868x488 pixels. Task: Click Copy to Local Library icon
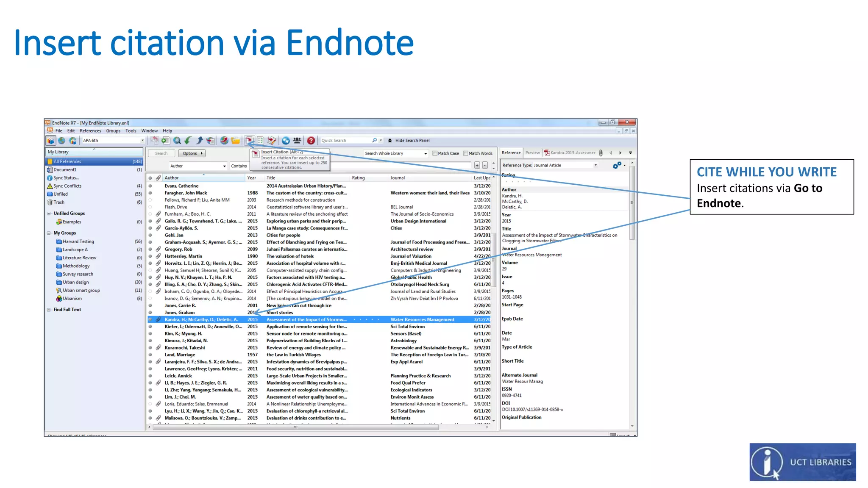[154, 141]
